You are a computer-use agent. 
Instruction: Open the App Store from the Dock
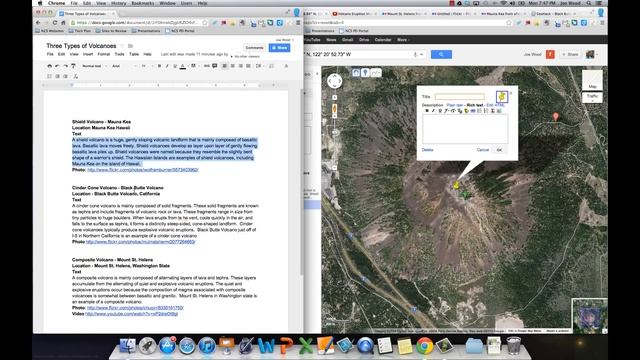tap(167, 346)
